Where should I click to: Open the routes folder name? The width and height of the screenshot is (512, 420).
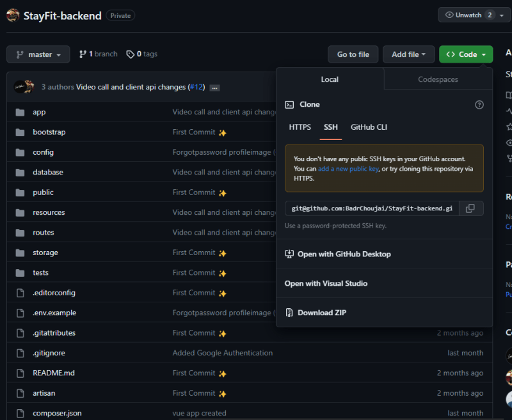click(x=43, y=233)
